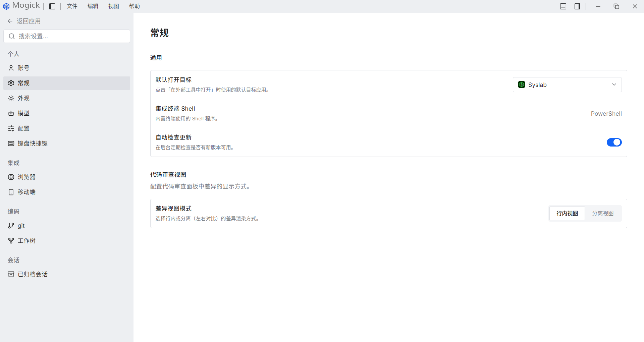
Task: Click the 工作树 tree icon
Action: tap(11, 241)
